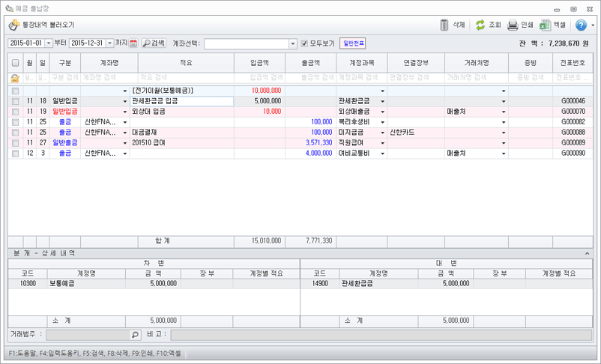The image size is (601, 364).
Task: Export to spreadsheet with the 엑셀 icon
Action: (x=546, y=25)
